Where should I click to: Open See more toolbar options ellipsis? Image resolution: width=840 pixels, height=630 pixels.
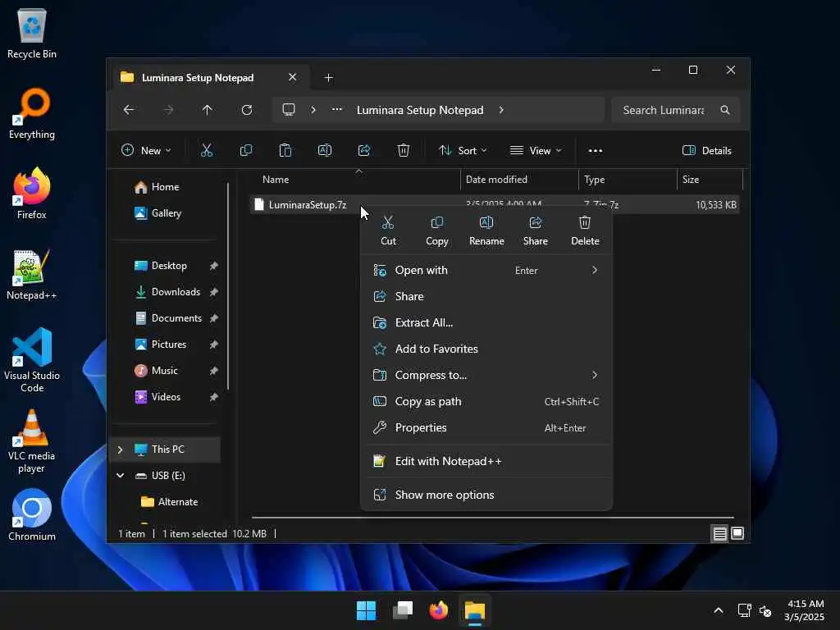point(596,151)
